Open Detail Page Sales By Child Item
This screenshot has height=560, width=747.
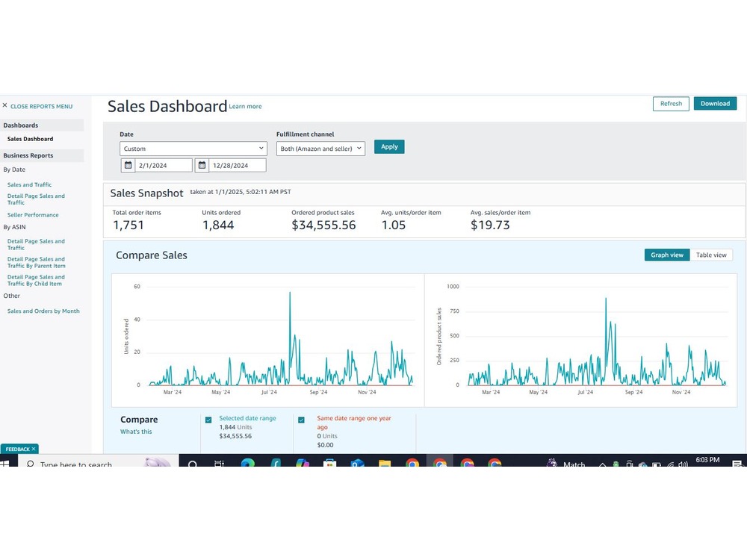(x=36, y=280)
